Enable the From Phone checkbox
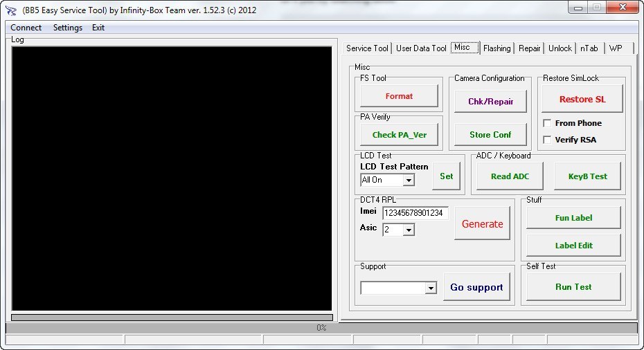The width and height of the screenshot is (644, 350). 547,123
